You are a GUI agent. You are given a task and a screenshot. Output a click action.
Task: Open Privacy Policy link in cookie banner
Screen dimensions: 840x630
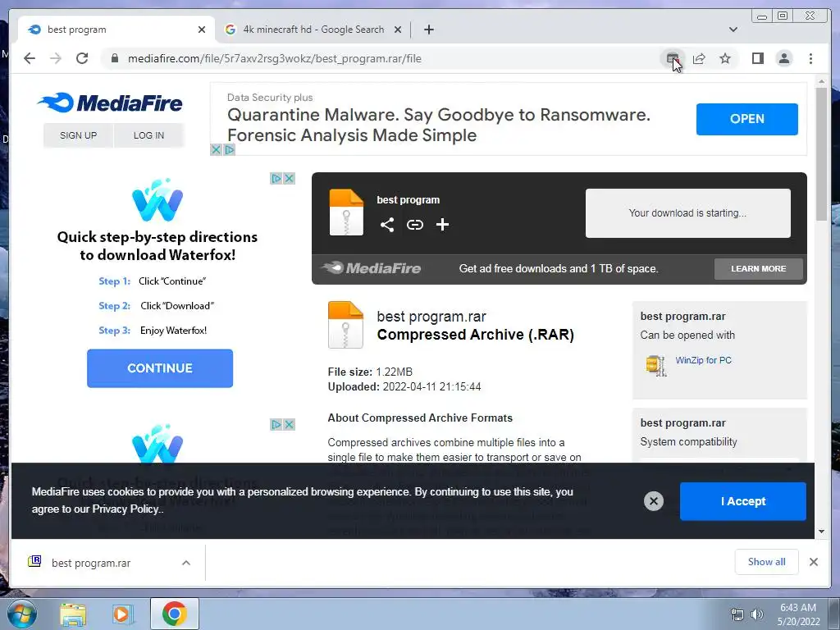pyautogui.click(x=126, y=509)
